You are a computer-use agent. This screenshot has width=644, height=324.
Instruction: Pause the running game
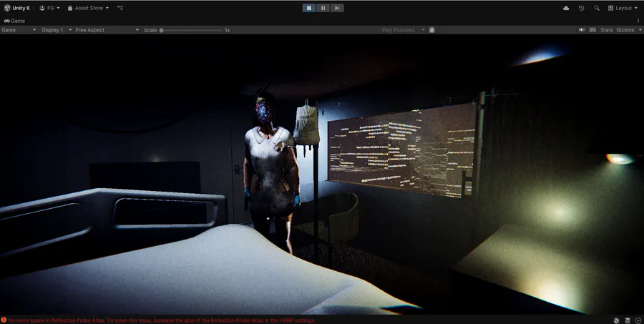tap(323, 8)
